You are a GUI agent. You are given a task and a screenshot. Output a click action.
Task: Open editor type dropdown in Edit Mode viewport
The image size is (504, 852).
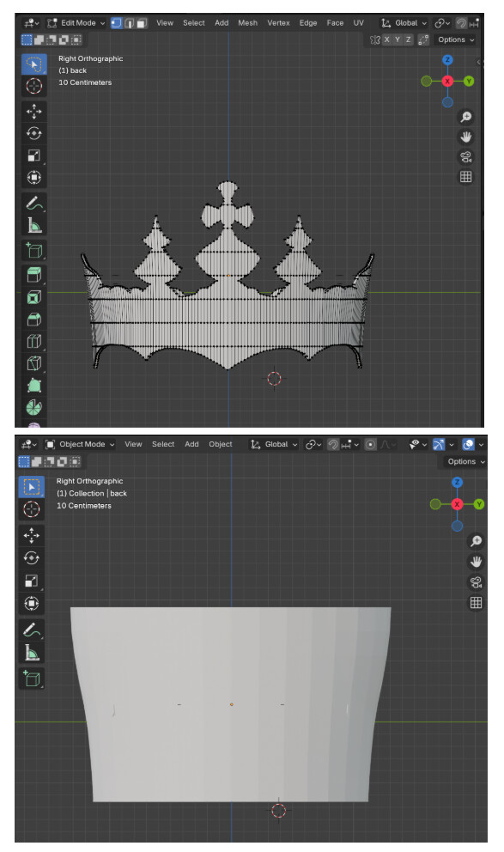pos(30,23)
